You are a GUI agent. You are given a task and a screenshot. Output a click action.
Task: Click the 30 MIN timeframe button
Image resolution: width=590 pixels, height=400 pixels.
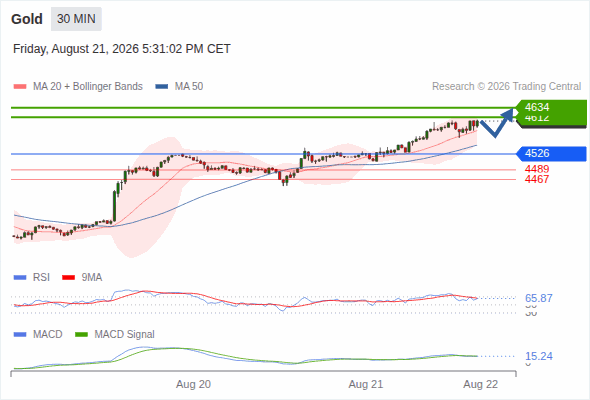[x=76, y=19]
